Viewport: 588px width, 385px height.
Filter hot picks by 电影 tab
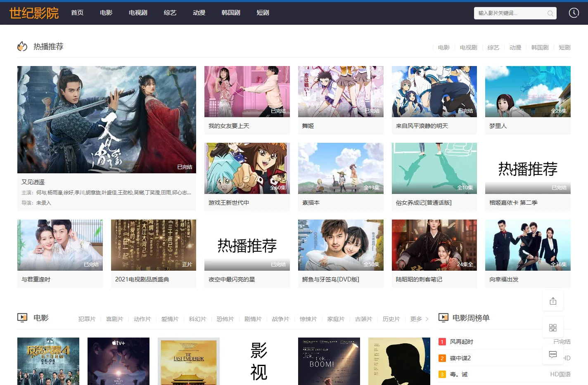coord(444,47)
